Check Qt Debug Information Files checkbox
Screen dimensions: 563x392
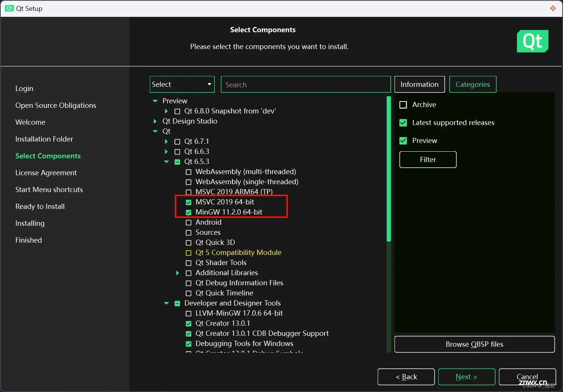[189, 283]
